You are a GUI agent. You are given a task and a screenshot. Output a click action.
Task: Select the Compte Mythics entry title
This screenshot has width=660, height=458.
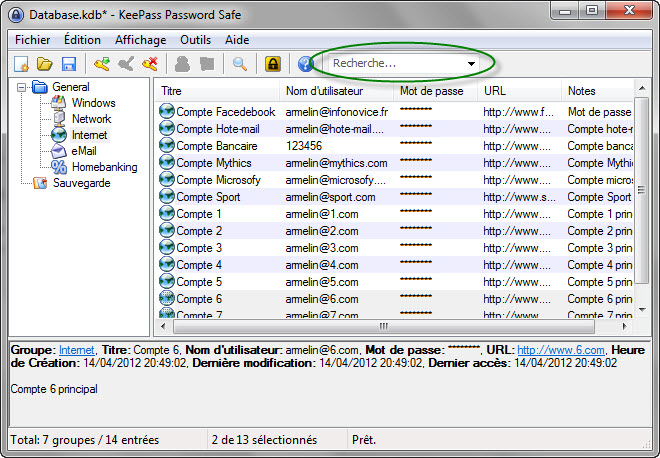tap(213, 162)
